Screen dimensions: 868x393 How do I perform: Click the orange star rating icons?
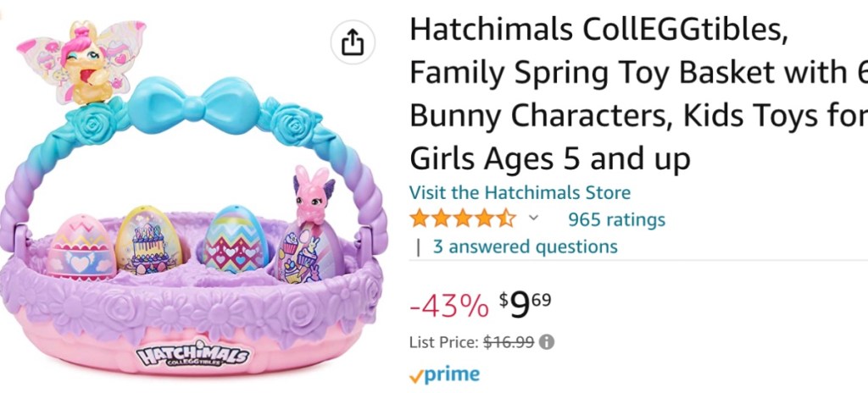coord(462,219)
